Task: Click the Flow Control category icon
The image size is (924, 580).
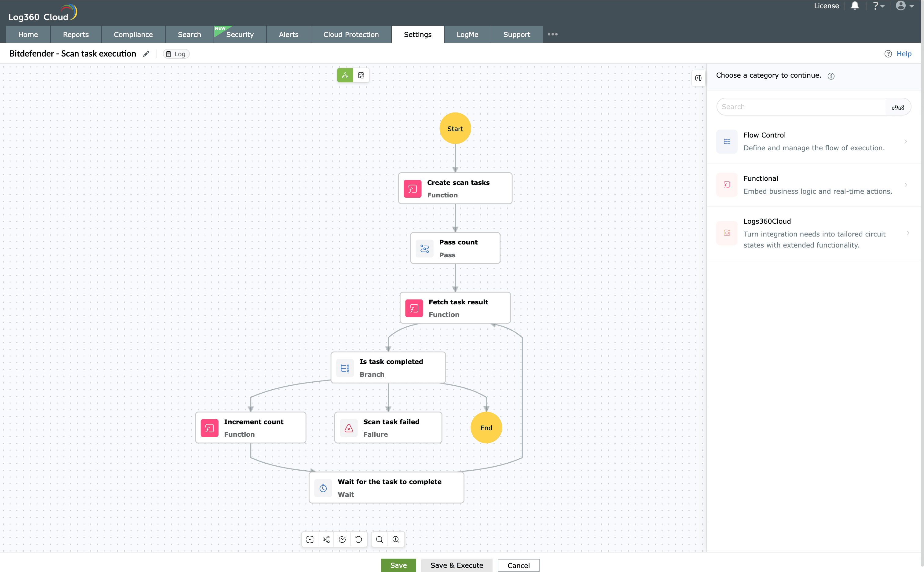Action: tap(727, 141)
